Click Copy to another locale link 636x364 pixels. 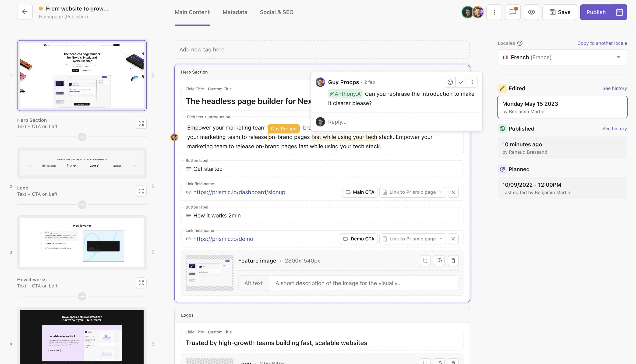602,43
